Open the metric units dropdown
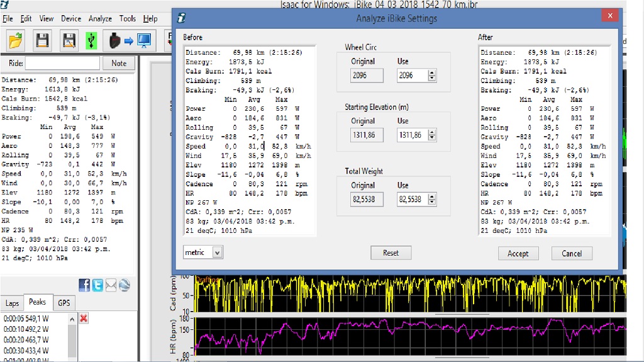 (x=217, y=252)
